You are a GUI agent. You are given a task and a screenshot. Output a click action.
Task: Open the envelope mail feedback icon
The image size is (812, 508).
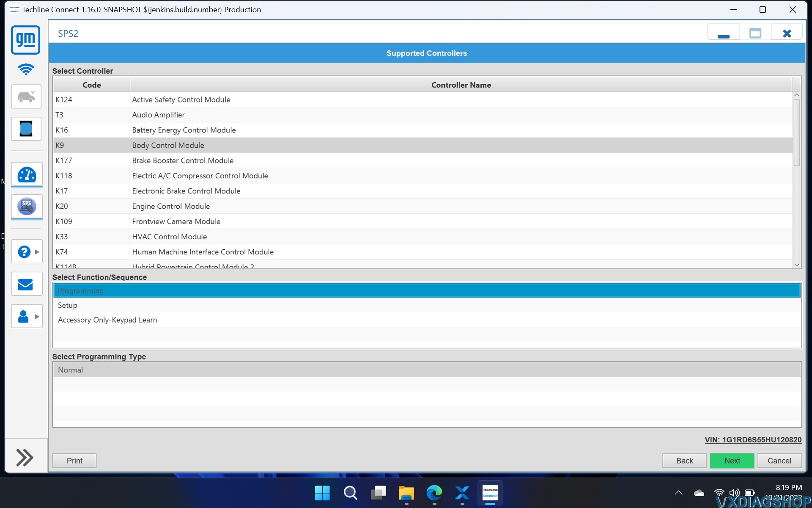pos(26,284)
